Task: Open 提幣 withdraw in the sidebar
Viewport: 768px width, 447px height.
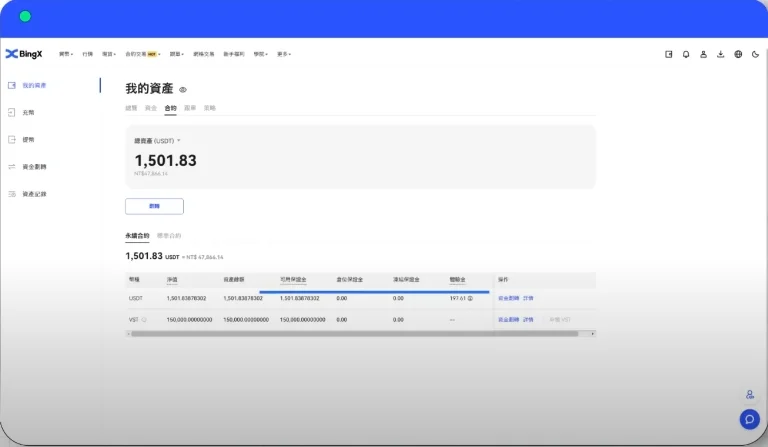Action: click(28, 140)
